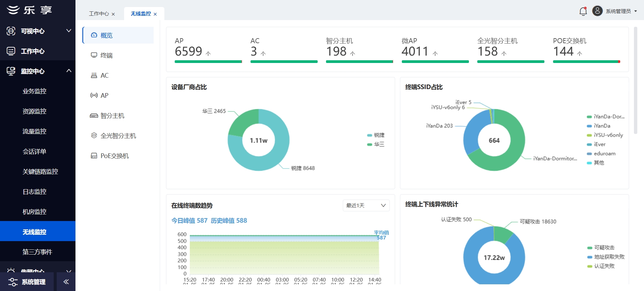Collapse sidebar with double-chevron icon

tap(66, 282)
